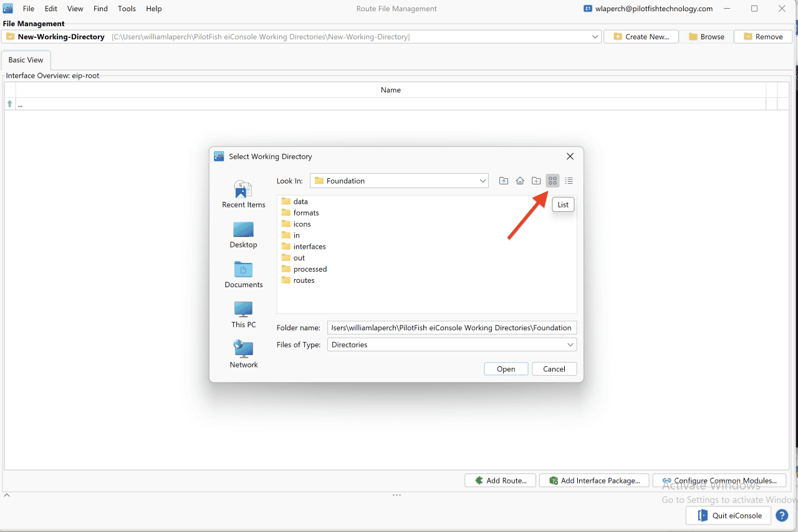Click the Name column header
The image size is (798, 532).
(x=391, y=90)
